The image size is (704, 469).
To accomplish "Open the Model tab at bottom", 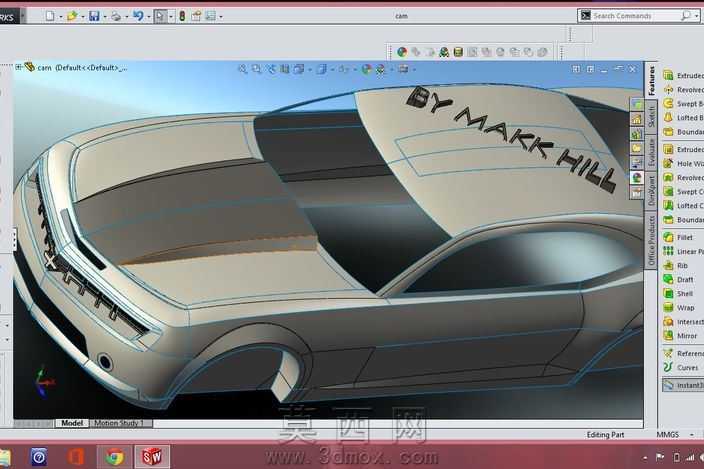I will tap(72, 423).
